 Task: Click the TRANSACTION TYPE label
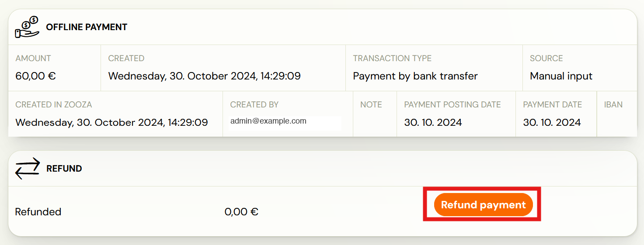392,58
